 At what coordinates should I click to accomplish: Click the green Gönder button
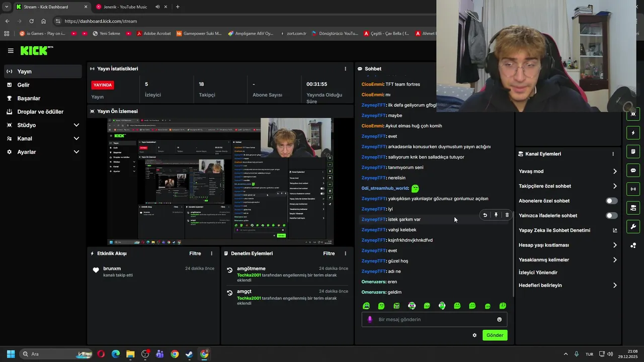[495, 335]
